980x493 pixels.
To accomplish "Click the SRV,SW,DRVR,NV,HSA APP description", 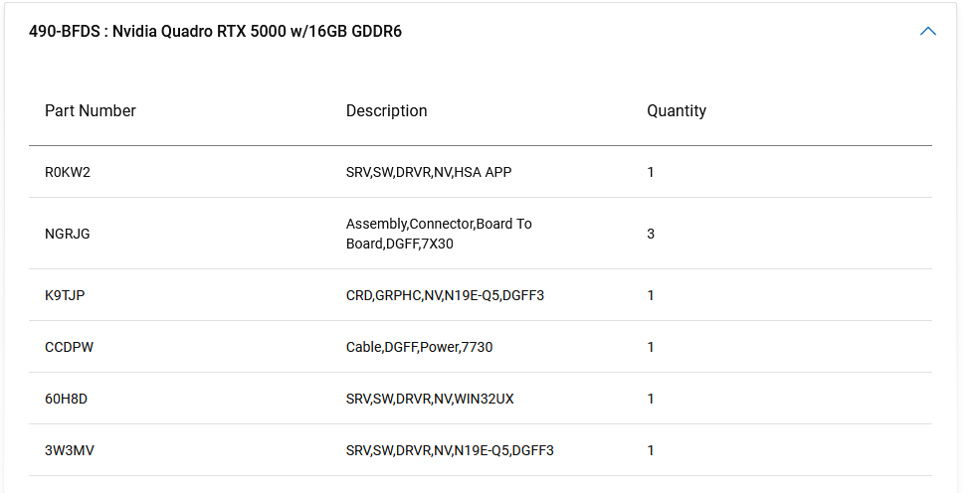I will point(429,172).
